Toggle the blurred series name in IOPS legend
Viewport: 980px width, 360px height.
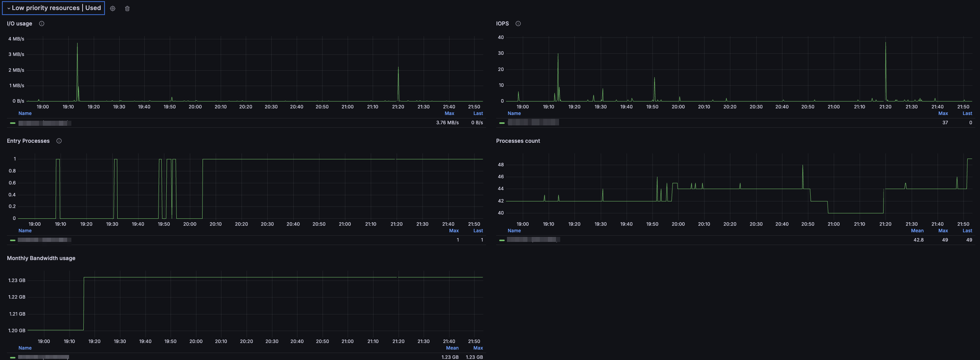(x=533, y=122)
